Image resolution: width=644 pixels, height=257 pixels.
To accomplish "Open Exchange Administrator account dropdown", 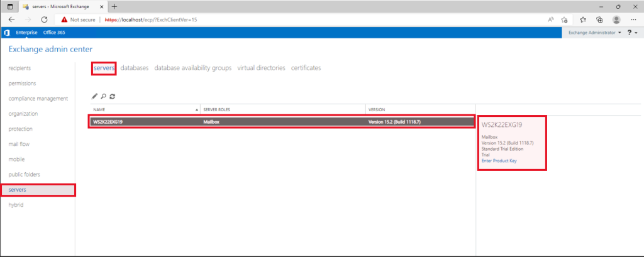I will [x=595, y=33].
